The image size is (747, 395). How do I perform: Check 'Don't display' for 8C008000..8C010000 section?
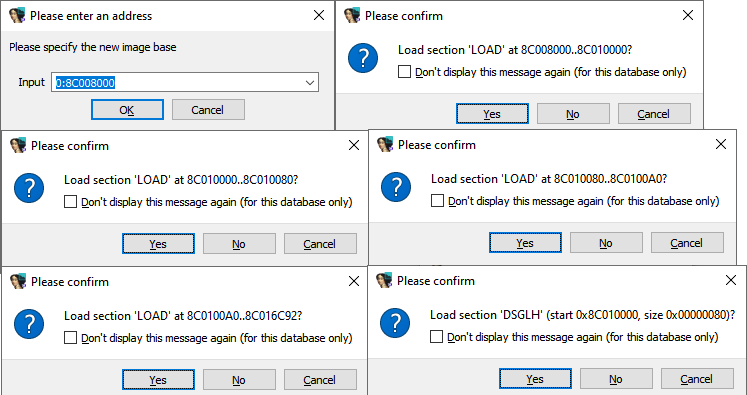(x=404, y=72)
